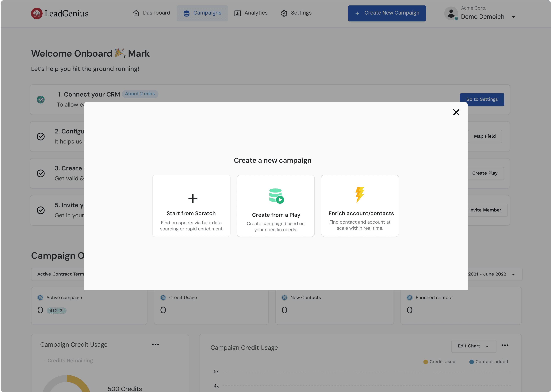
Task: Click the Enriched contact card icon
Action: 409,298
